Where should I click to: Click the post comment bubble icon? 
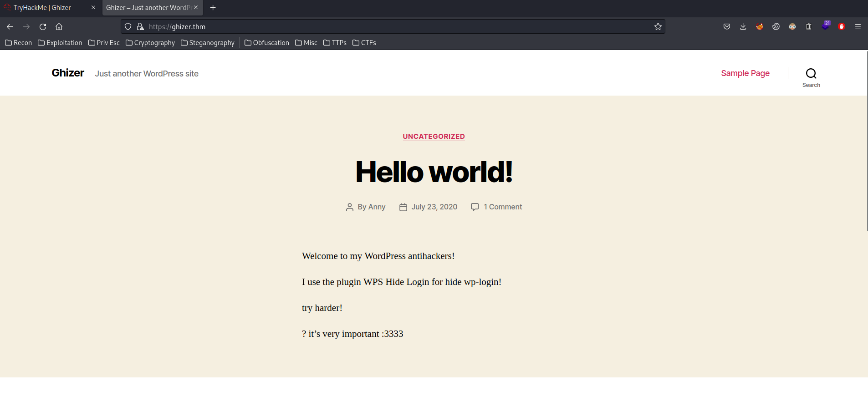tap(475, 207)
